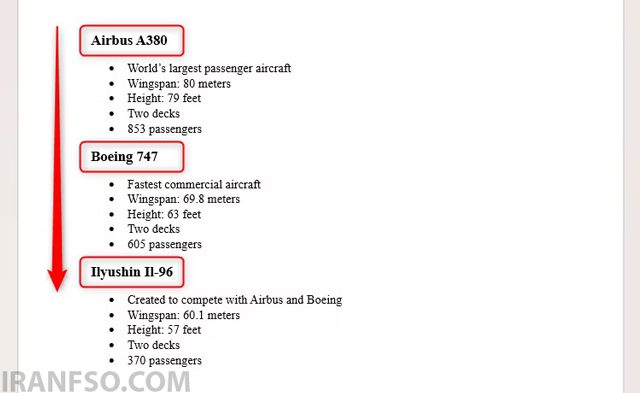
Task: Click Wingspan: 60.1 meters text
Action: (x=184, y=315)
